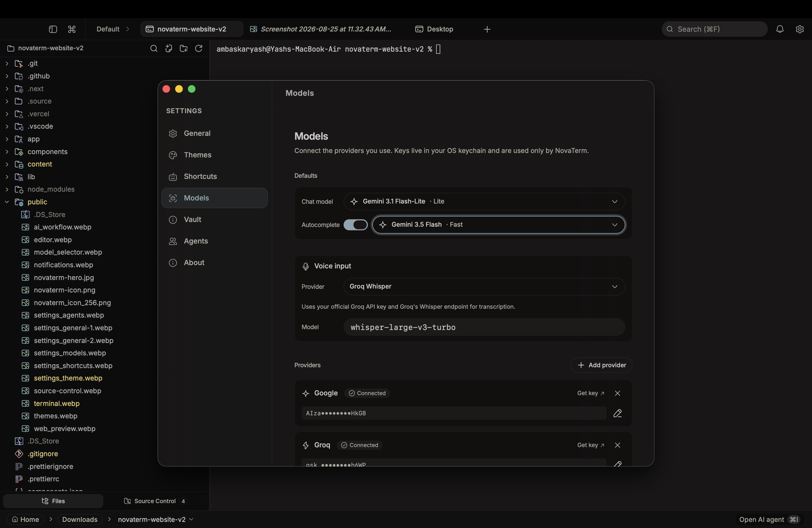Expand the node_modules folder
Screen dimensions: 812x528
pos(7,189)
